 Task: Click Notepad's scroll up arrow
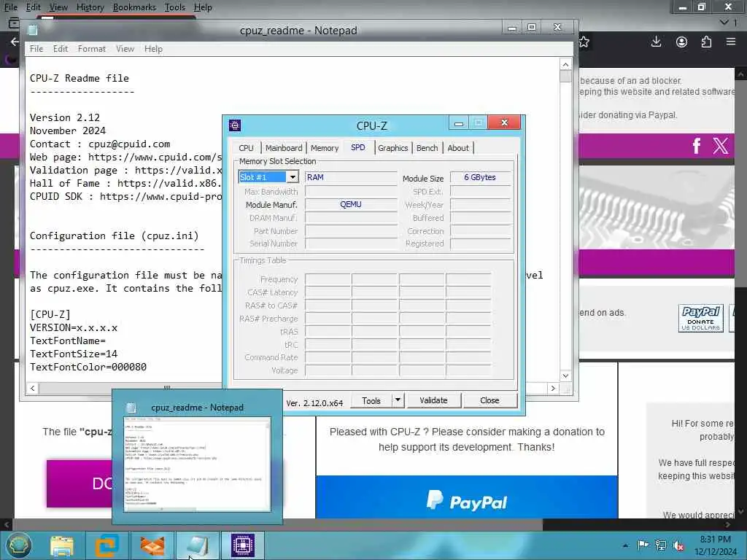[565, 65]
